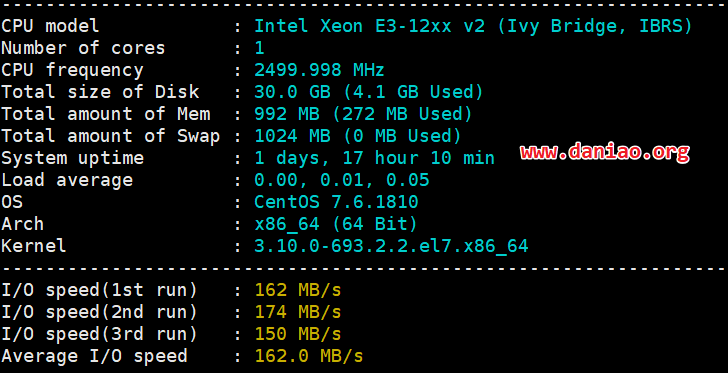Click the www.daniao.org watermark link
The height and width of the screenshot is (373, 728).
click(x=604, y=152)
